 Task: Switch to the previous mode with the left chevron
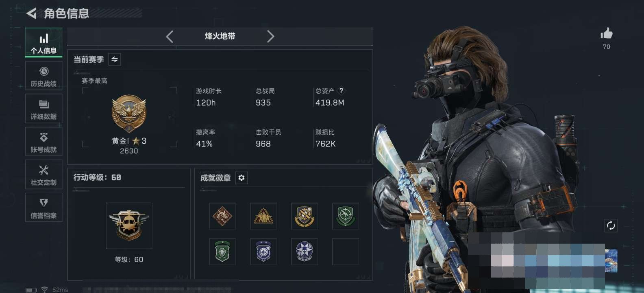[x=170, y=37]
